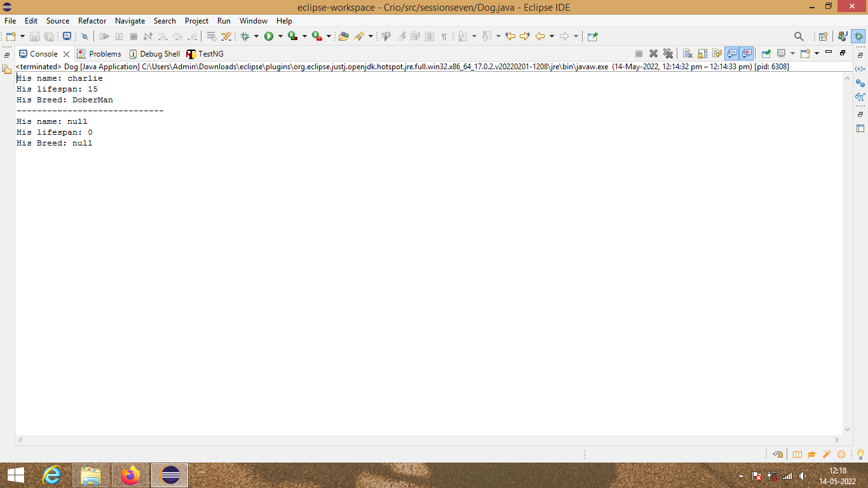Click the New file toolbar icon
This screenshot has height=488, width=868.
[x=11, y=36]
